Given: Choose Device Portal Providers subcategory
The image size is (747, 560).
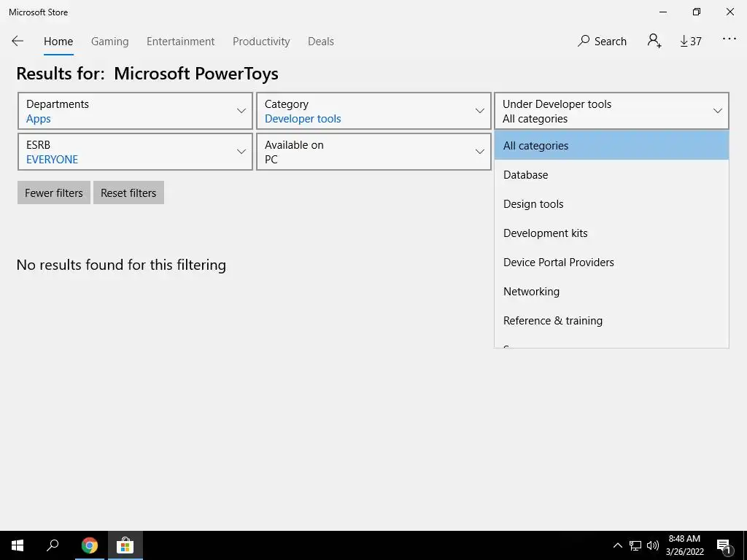Looking at the screenshot, I should coord(612,262).
